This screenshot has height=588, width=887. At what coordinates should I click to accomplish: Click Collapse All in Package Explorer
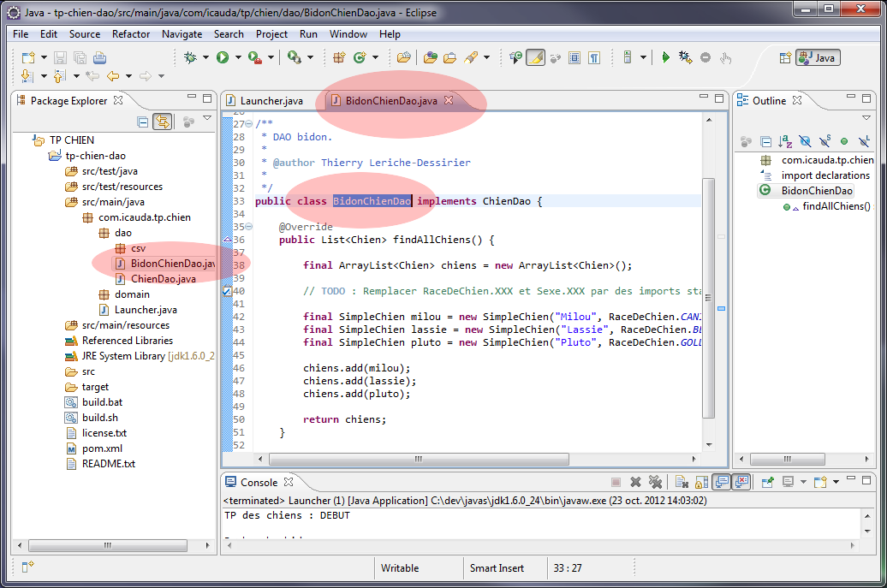pos(143,122)
